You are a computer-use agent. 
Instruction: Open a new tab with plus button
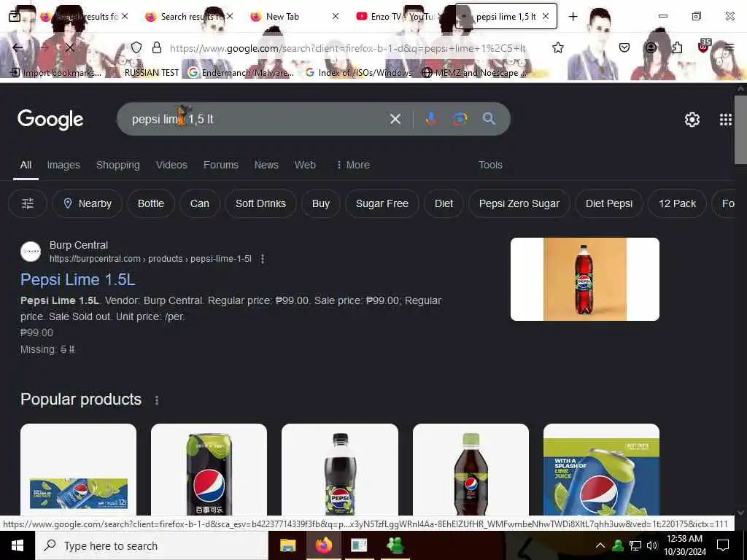(573, 17)
